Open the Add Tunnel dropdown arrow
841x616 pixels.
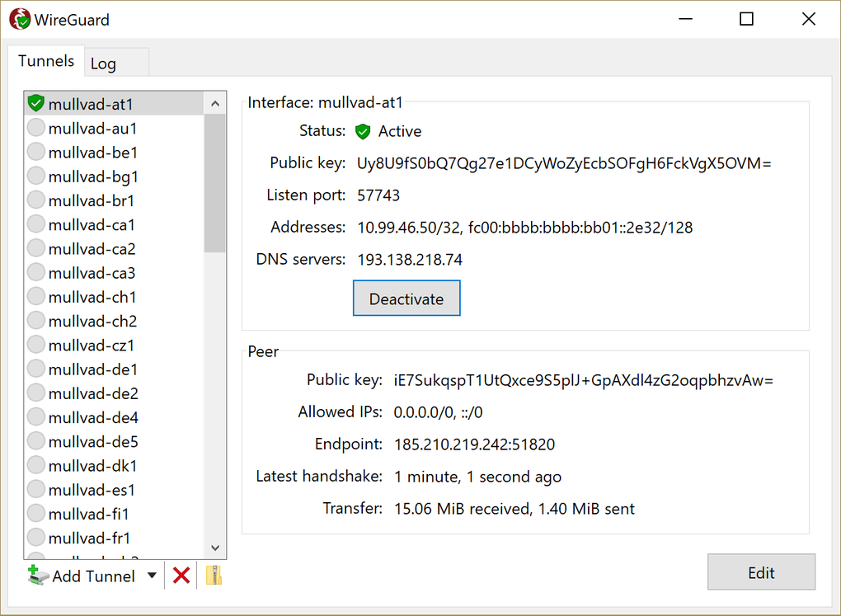[x=151, y=576]
